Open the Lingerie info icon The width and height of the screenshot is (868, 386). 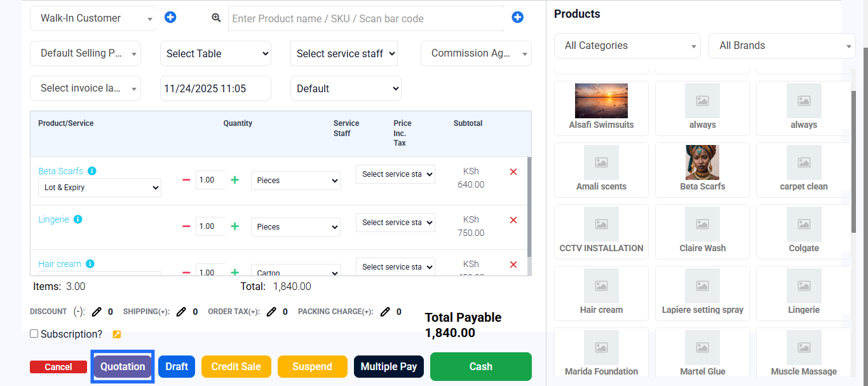[x=78, y=219]
